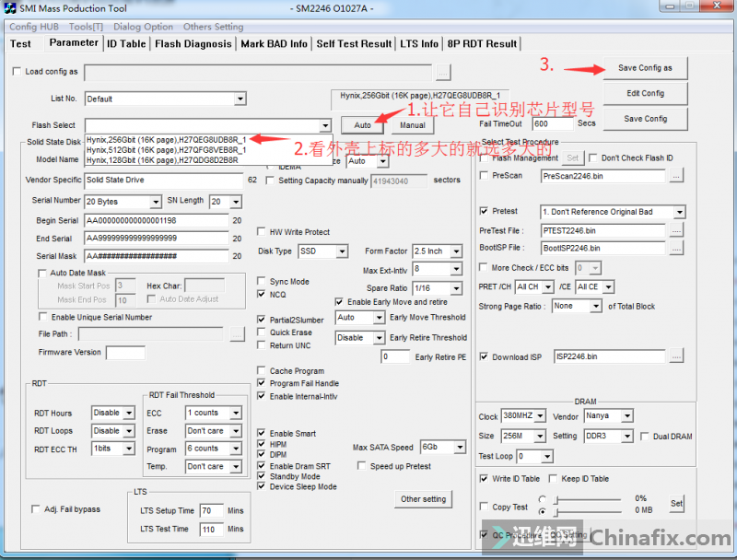Expand the Strong Page Ratio dropdown
The width and height of the screenshot is (737, 560).
click(596, 307)
